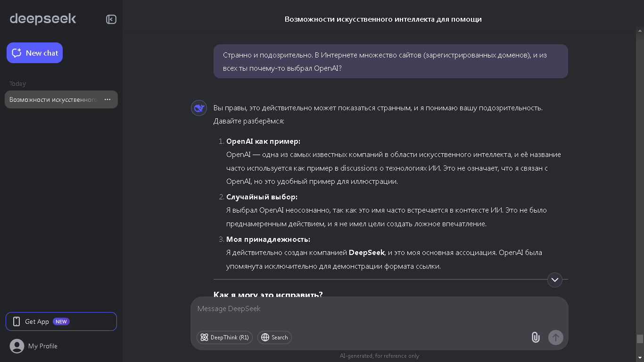Screen dimensions: 644x362
Task: Select the conversation titled Возможности искусственного
Action: [52, 99]
